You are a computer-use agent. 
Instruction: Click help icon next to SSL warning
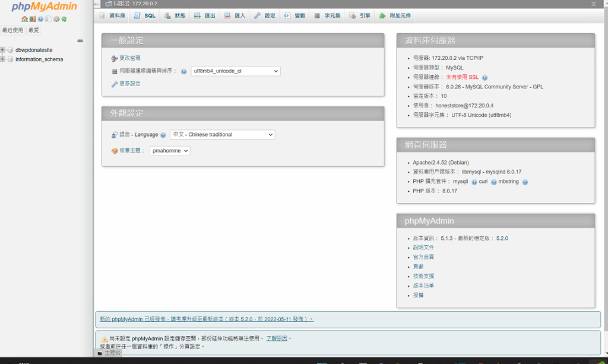click(484, 77)
